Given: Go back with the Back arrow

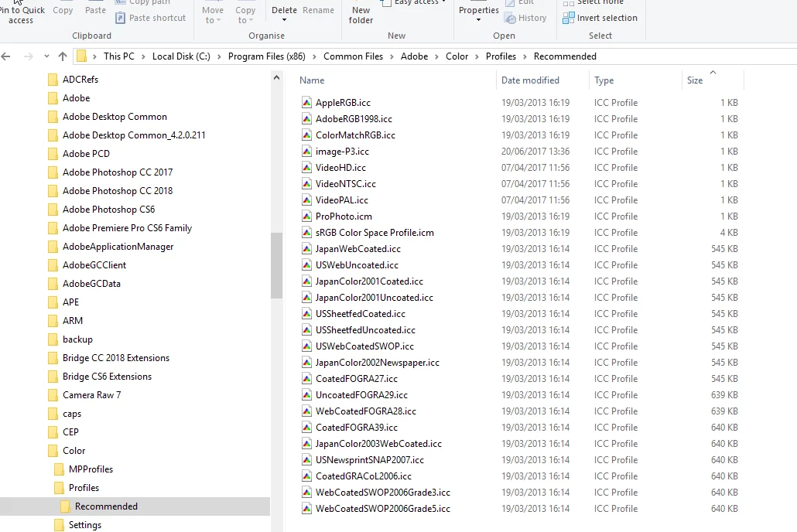Looking at the screenshot, I should pos(6,56).
